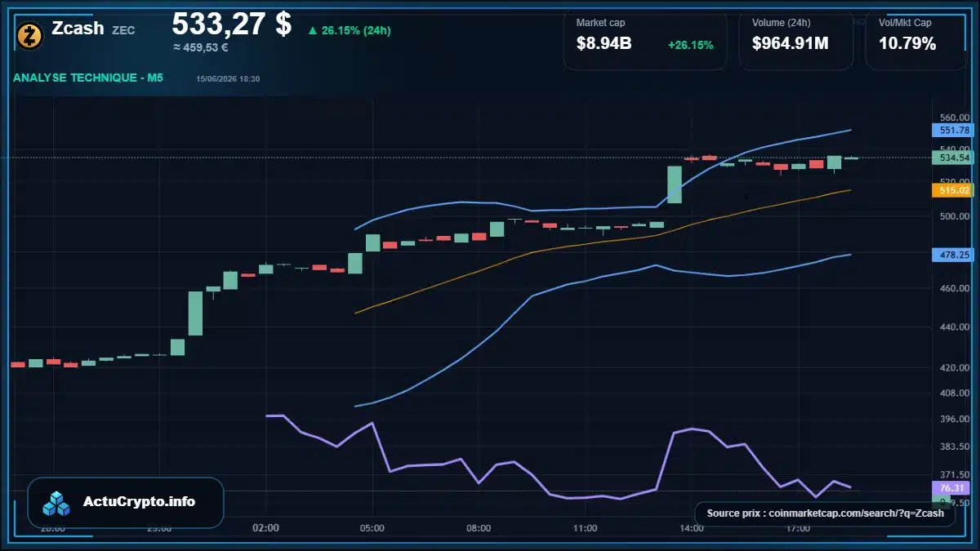Click the 551.78 upper band price tag
This screenshot has height=551, width=980.
(952, 130)
